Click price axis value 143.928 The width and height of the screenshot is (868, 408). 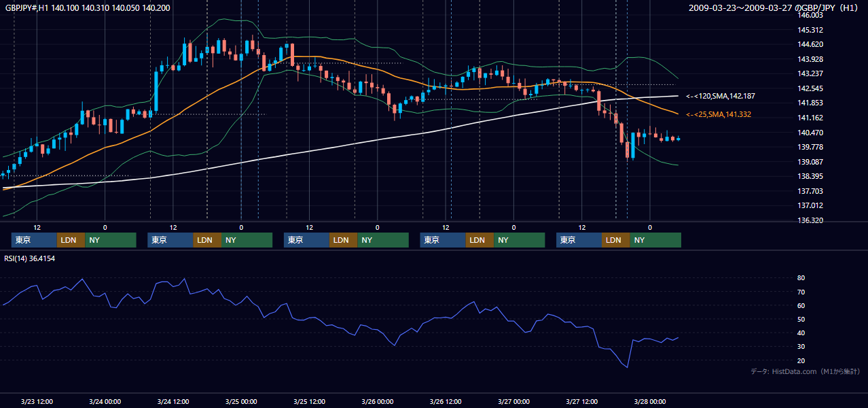point(810,59)
